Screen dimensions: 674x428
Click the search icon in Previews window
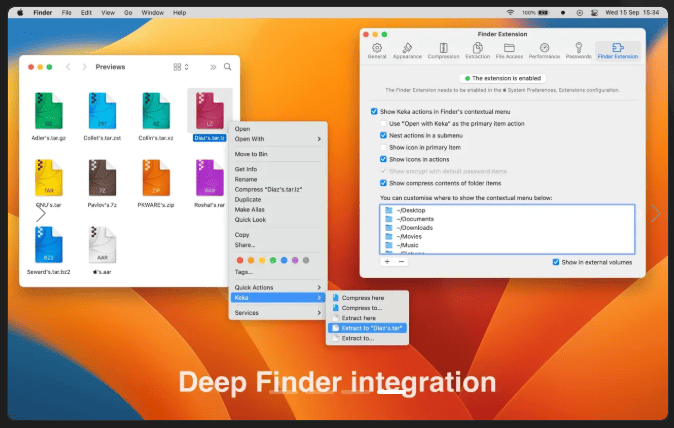(227, 67)
